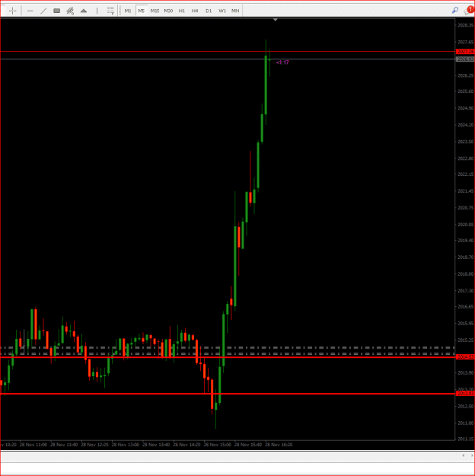Screen dimensions: 475x476
Task: Click the red 2027.26 price label
Action: [x=465, y=52]
